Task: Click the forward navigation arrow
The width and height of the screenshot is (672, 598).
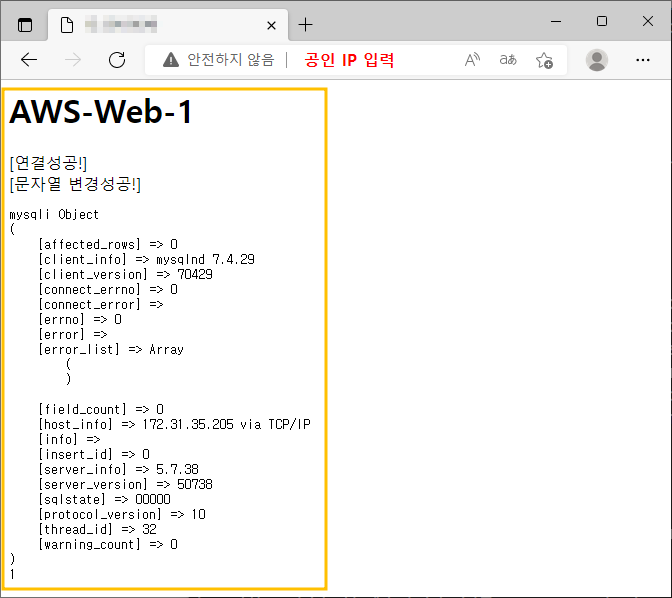Action: coord(73,60)
